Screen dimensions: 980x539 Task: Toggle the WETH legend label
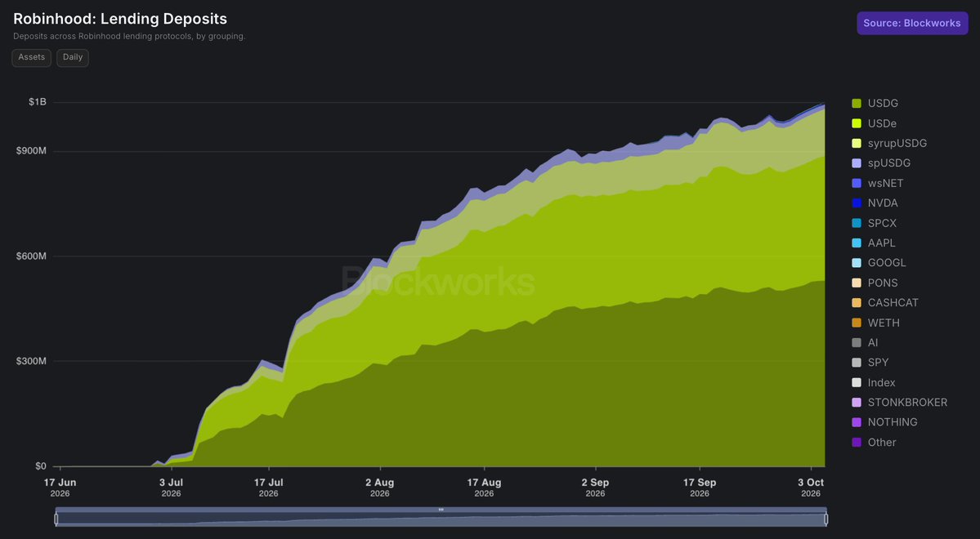coord(883,323)
